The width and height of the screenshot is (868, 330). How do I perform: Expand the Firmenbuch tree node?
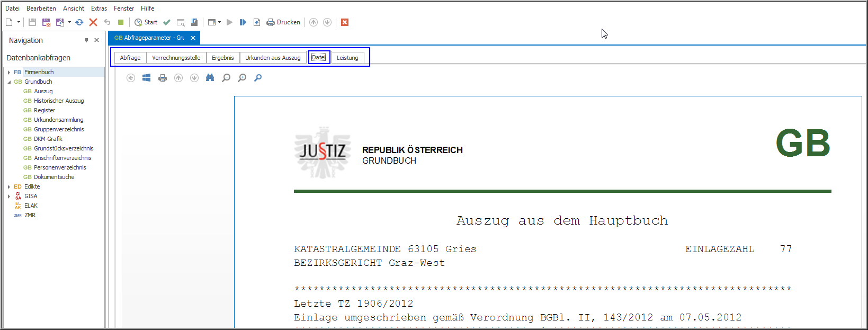[9, 72]
